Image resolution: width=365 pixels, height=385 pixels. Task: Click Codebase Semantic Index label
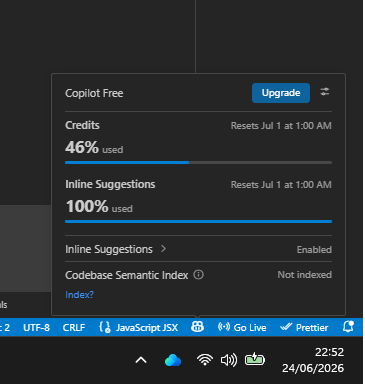pos(127,275)
